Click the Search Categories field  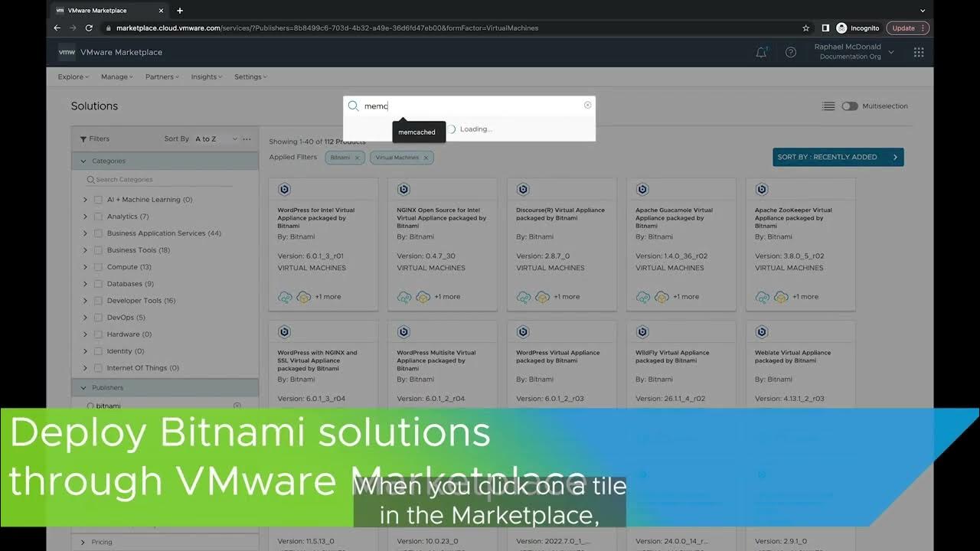pyautogui.click(x=159, y=180)
